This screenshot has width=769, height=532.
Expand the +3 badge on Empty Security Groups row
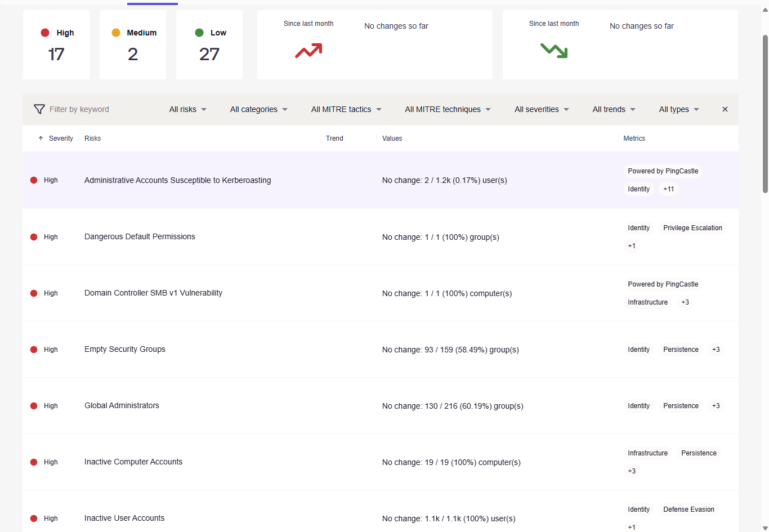pos(716,349)
